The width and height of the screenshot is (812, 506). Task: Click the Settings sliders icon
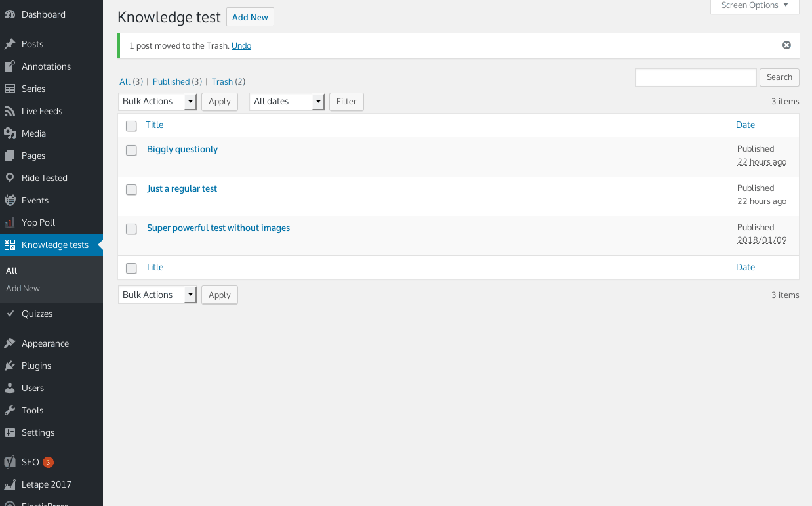(x=10, y=432)
